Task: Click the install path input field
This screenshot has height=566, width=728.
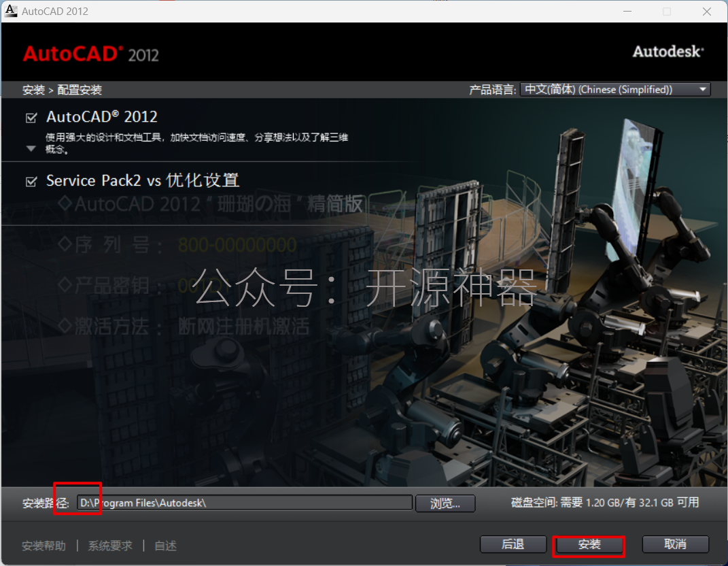Action: click(244, 503)
